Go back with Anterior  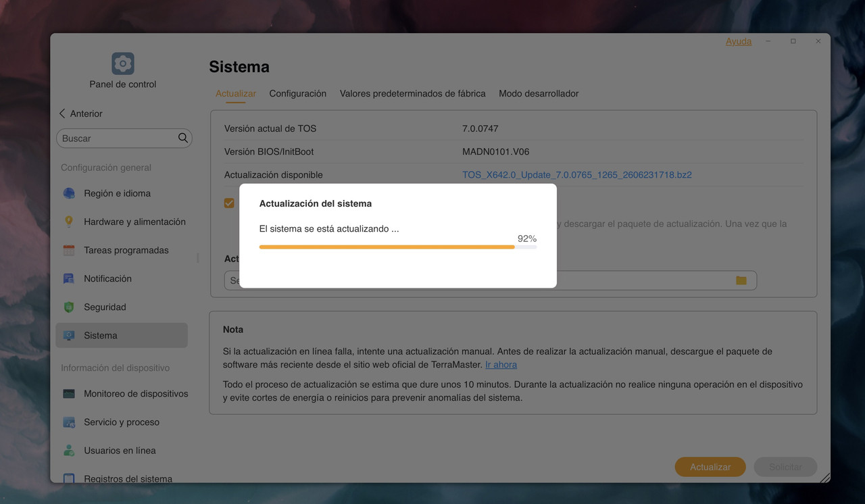(x=80, y=114)
